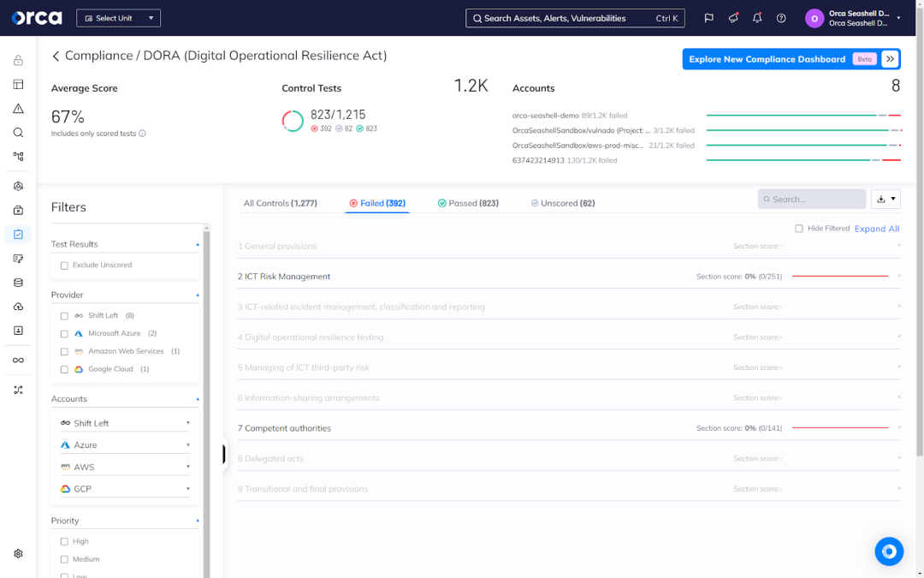Expand the 2 ICT Risk Management section
Screen dimensions: 924x578
pyautogui.click(x=569, y=276)
